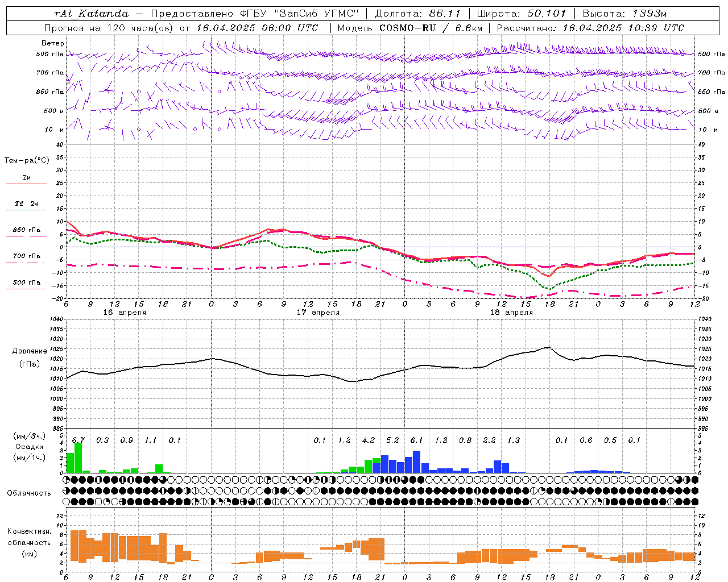
Task: Click the model label 'COSMO-RU / 6.6км'
Action: [431, 28]
